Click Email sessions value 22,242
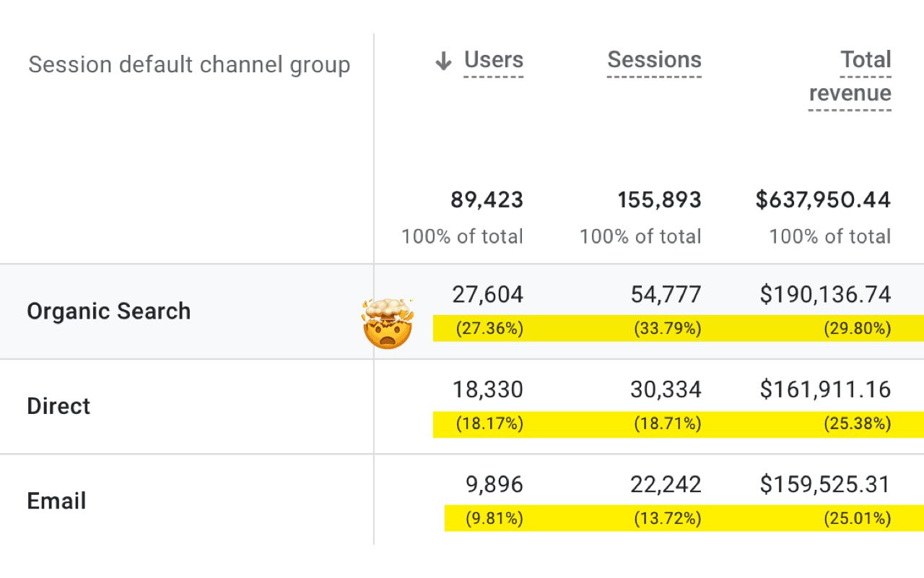 [x=665, y=484]
